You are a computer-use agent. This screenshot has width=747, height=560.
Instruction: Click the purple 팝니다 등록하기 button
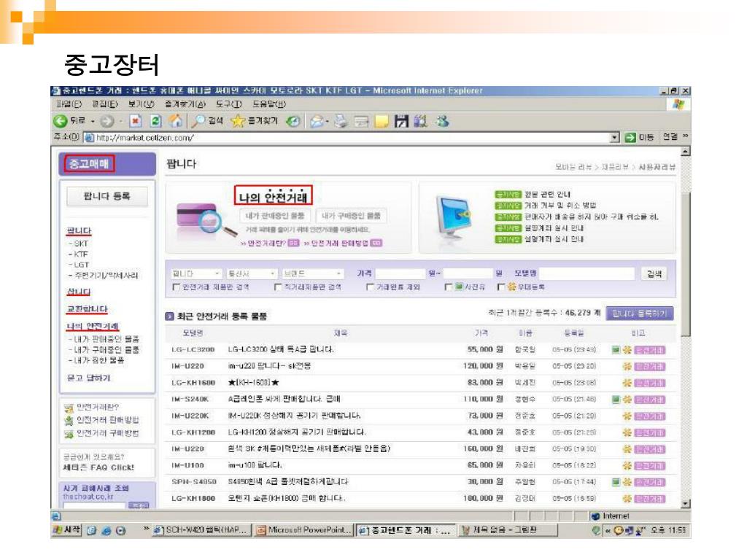click(x=639, y=314)
